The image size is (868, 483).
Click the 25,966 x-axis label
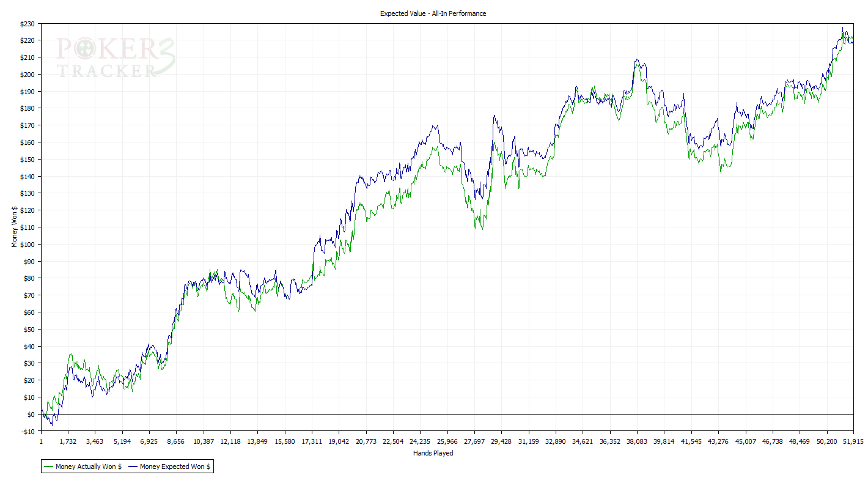coord(447,441)
